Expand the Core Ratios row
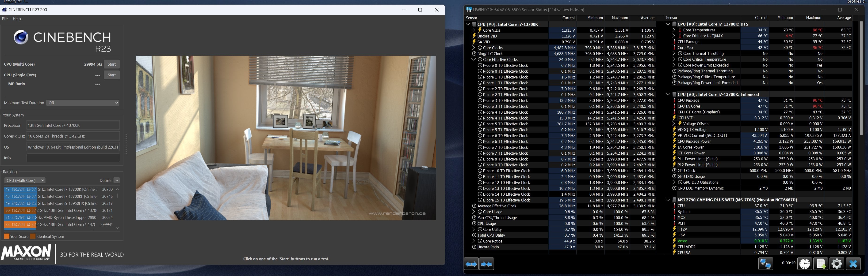868x276 pixels. 474,241
